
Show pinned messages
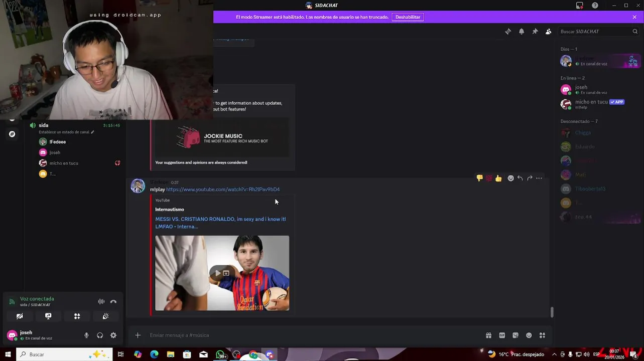(x=535, y=31)
